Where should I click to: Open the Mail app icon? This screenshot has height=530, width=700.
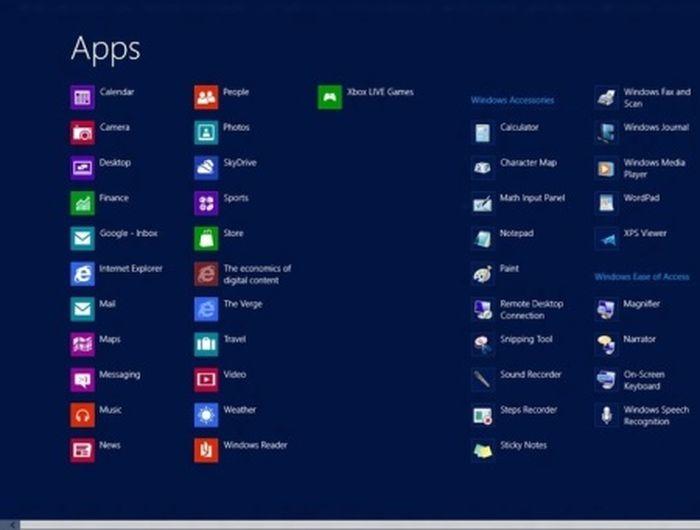(x=83, y=309)
